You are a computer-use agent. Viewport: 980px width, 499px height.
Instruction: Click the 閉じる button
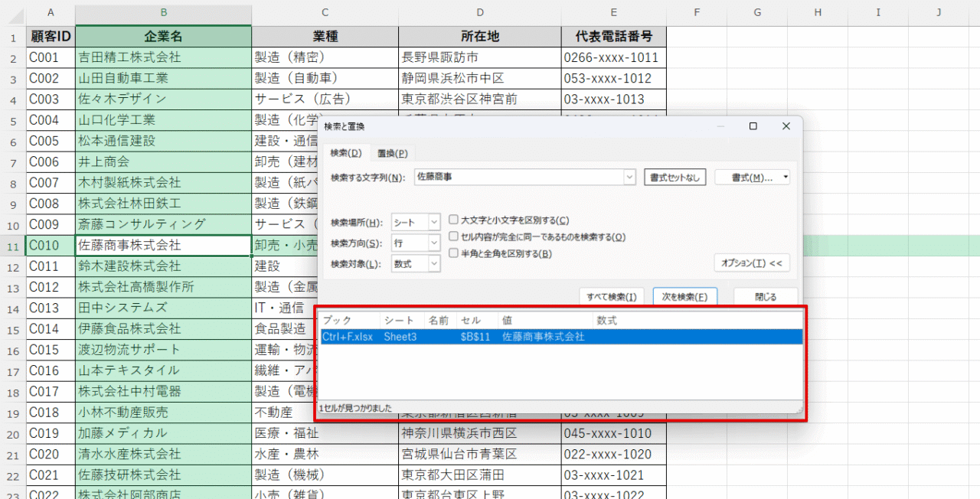pos(765,295)
